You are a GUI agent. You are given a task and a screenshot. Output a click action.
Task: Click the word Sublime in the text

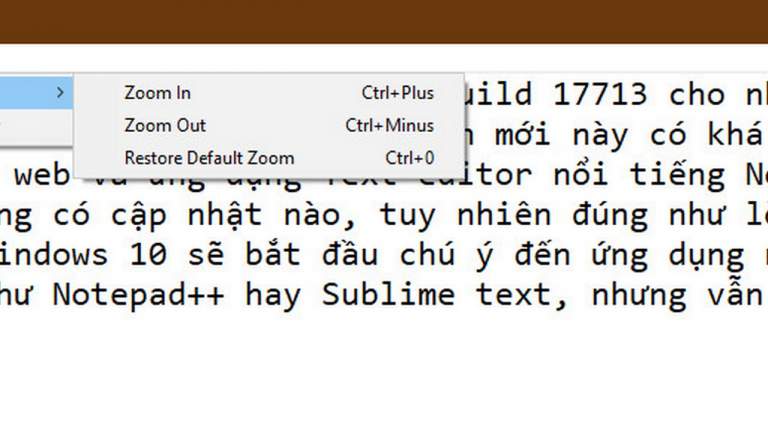point(388,294)
